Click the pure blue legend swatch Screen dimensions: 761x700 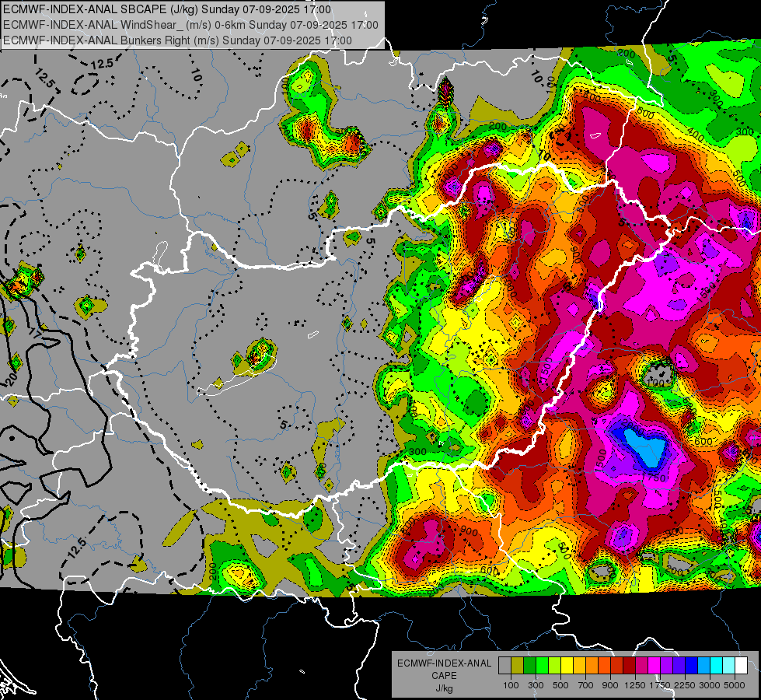692,665
